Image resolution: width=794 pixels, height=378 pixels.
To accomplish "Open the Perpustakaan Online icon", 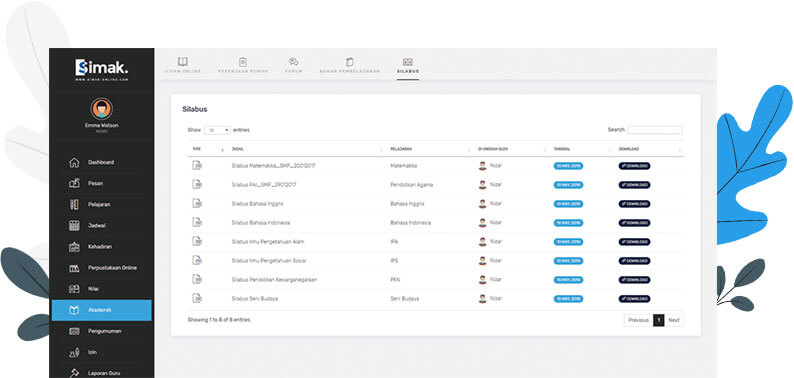I will [74, 268].
